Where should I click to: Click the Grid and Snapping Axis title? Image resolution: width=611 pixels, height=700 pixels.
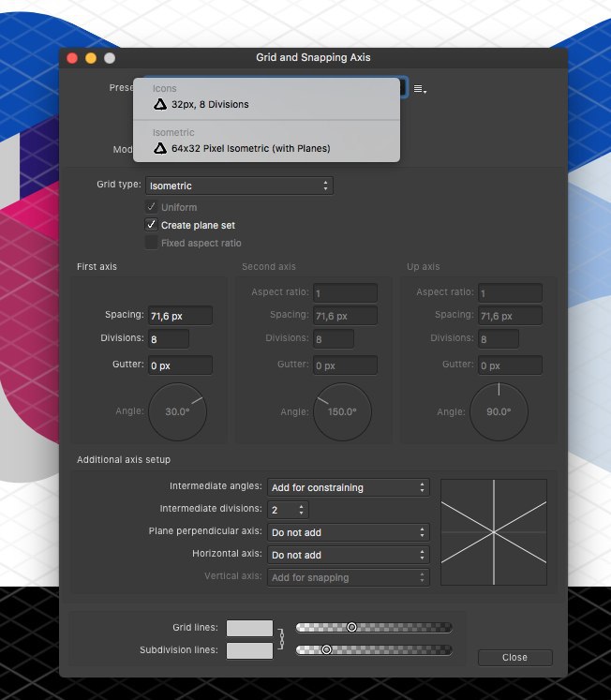click(x=313, y=57)
